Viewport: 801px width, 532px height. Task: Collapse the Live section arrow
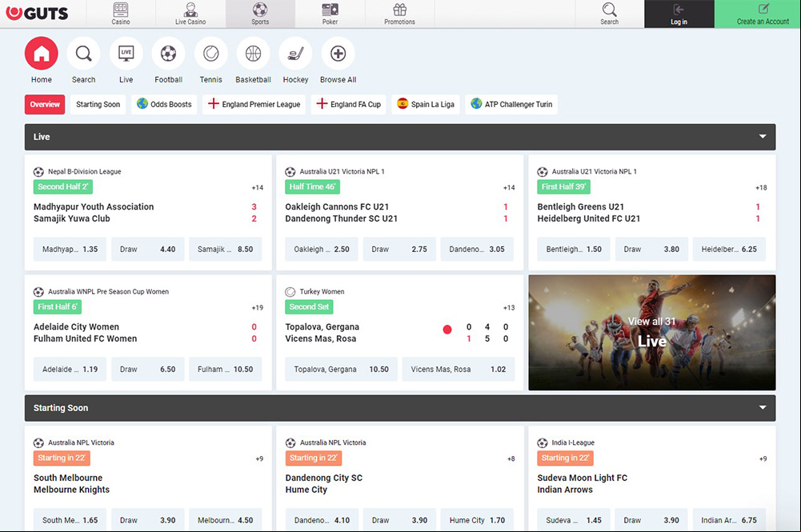coord(763,137)
